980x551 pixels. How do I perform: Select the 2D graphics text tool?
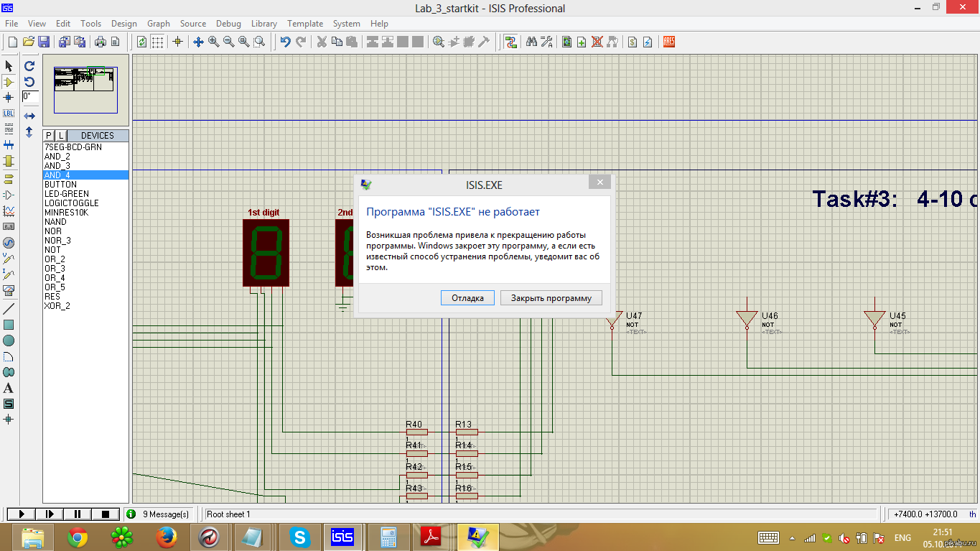[9, 388]
